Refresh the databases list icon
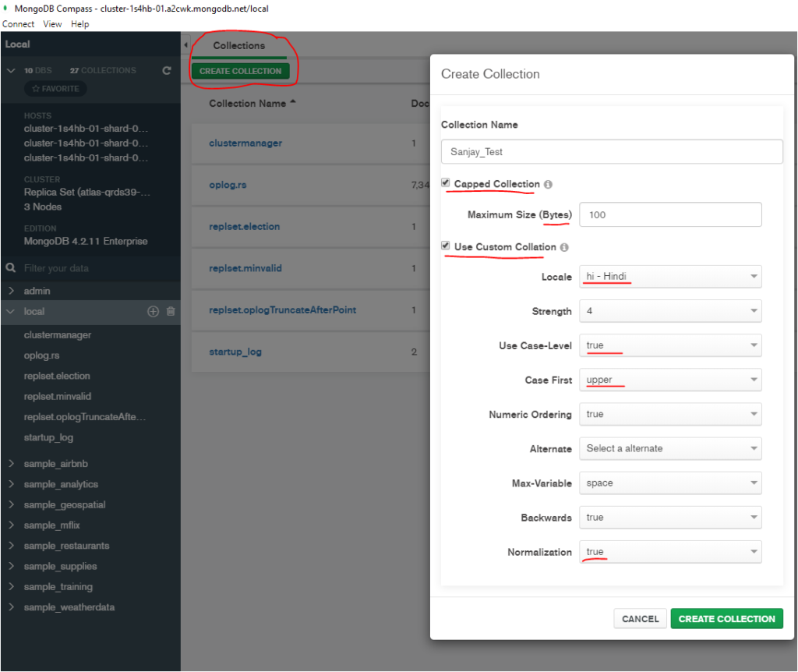This screenshot has height=672, width=798. pos(167,71)
